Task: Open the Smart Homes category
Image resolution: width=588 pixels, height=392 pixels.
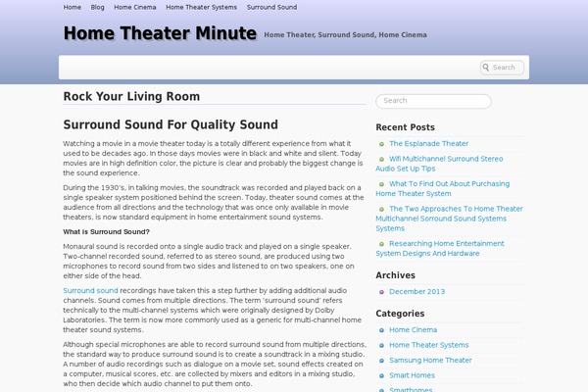Action: tap(413, 375)
